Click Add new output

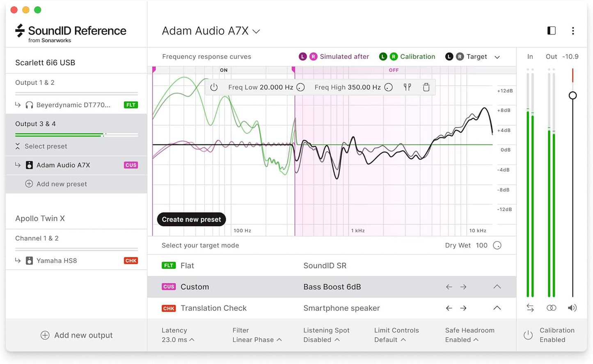pos(76,335)
